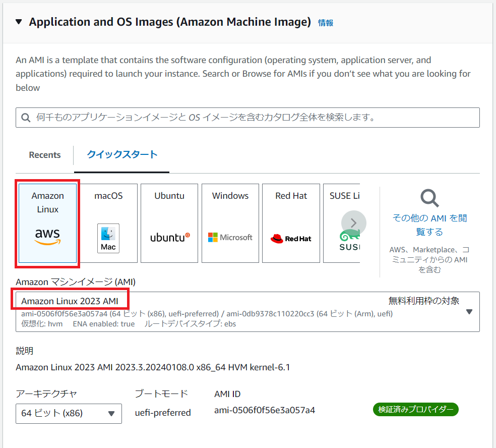Switch to the クイックスタート tab
The image size is (496, 448).
121,155
